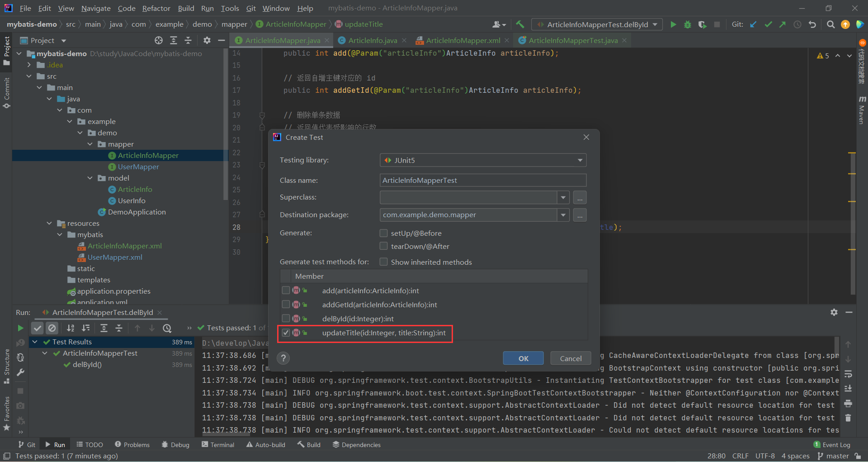
Task: Rerun tests in Run panel
Action: click(20, 328)
